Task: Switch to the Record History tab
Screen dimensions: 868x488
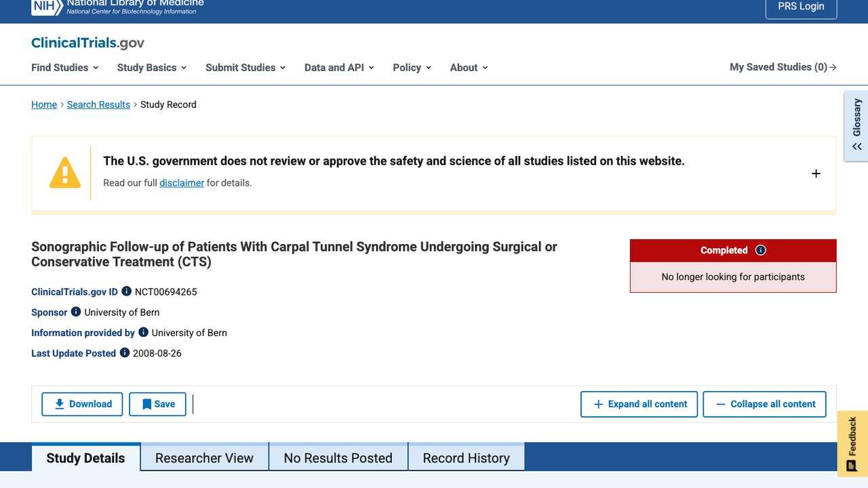Action: point(466,457)
